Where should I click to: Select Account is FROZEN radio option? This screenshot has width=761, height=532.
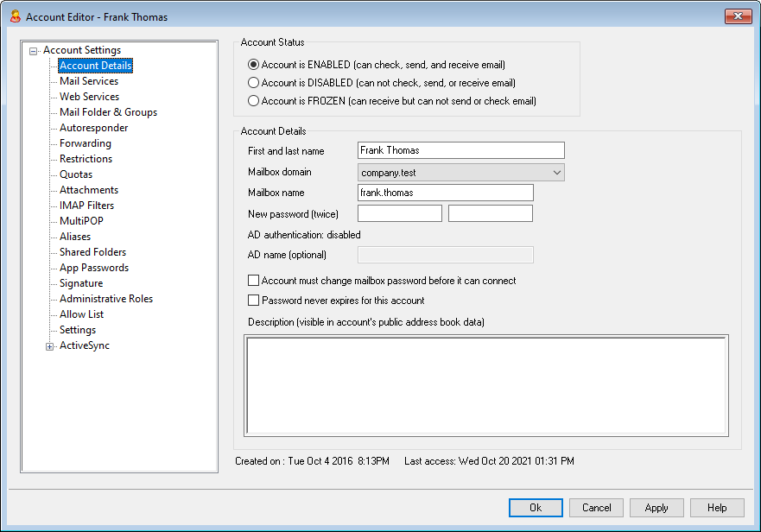click(x=253, y=101)
